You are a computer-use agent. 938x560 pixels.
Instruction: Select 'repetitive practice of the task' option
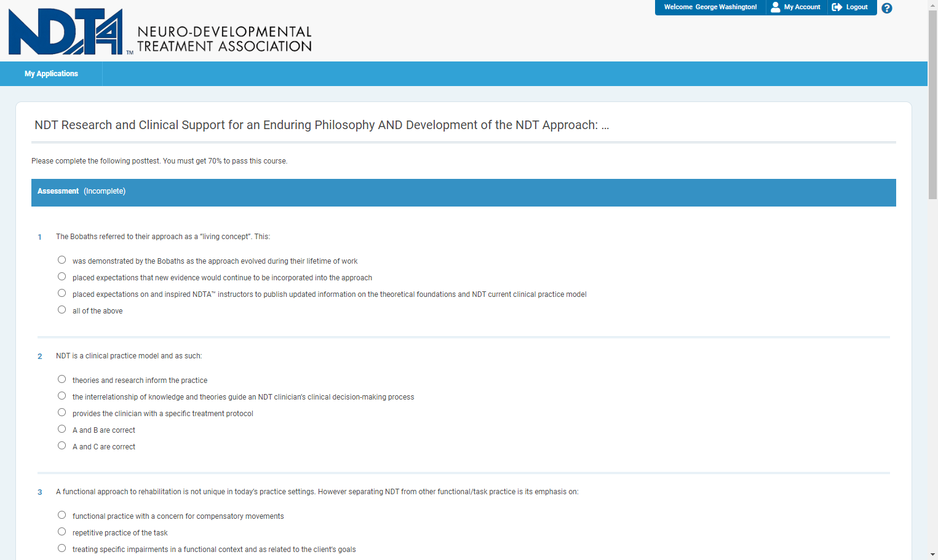point(62,532)
